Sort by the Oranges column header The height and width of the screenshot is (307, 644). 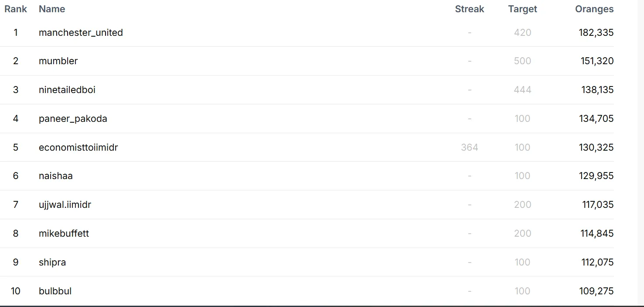pos(594,9)
